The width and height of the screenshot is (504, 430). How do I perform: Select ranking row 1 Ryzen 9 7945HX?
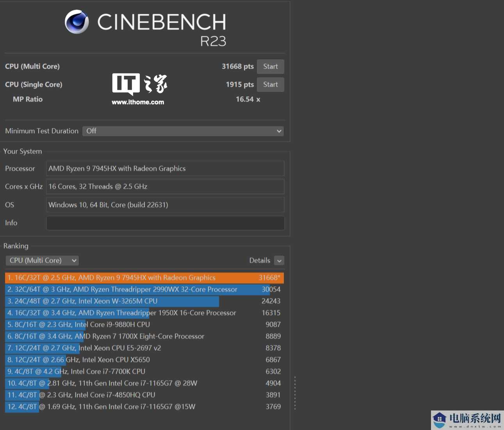[x=144, y=278]
